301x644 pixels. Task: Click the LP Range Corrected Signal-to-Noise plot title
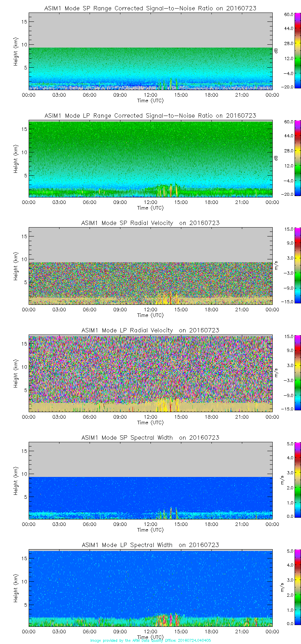(x=150, y=116)
